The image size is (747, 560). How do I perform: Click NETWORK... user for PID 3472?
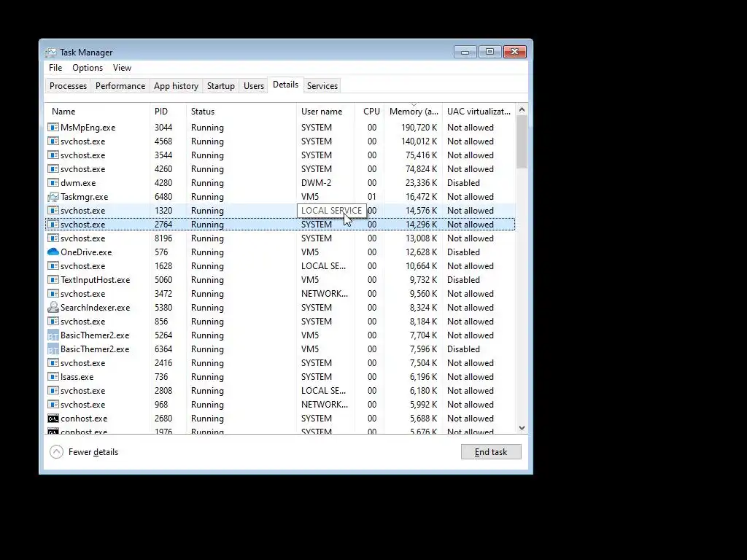coord(325,294)
